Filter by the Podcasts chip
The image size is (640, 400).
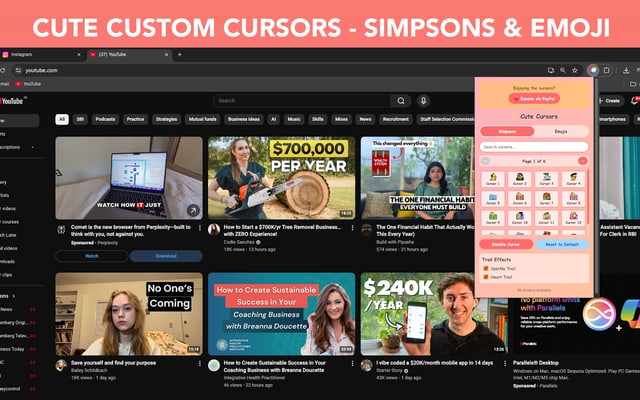pyautogui.click(x=105, y=119)
